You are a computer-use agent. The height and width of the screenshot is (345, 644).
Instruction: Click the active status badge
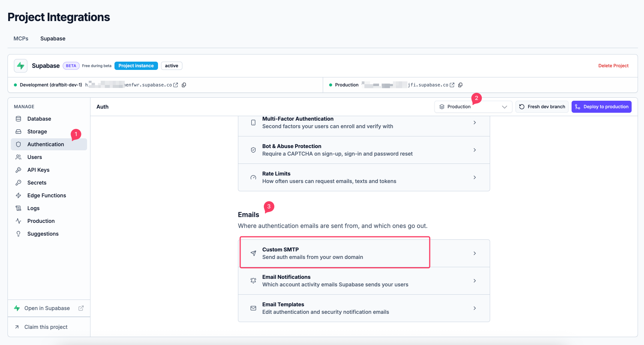click(172, 66)
